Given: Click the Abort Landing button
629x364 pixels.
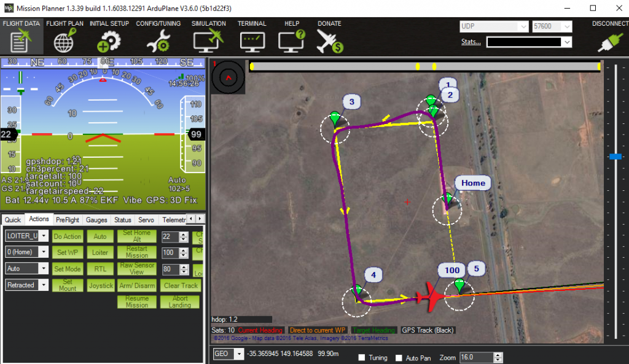Looking at the screenshot, I should [x=180, y=302].
